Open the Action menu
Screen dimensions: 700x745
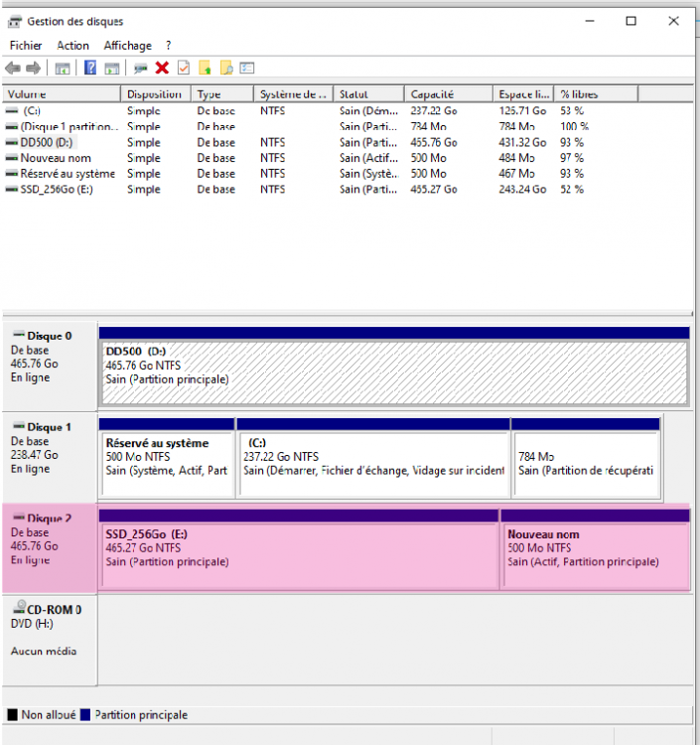click(72, 46)
